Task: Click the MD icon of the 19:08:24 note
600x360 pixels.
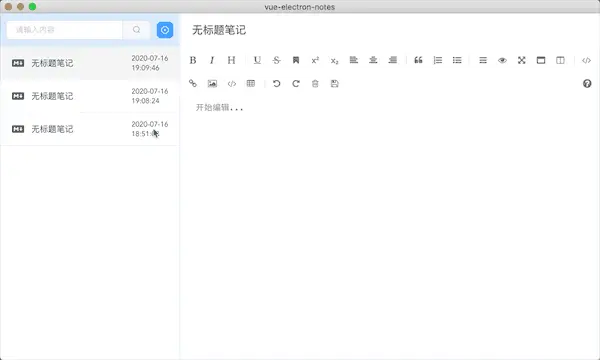Action: pos(18,96)
